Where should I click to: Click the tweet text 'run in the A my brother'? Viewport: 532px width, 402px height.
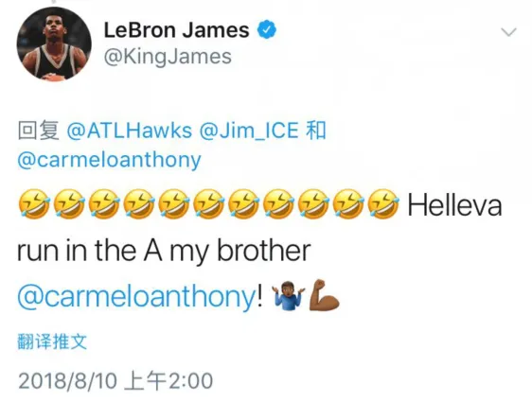164,252
